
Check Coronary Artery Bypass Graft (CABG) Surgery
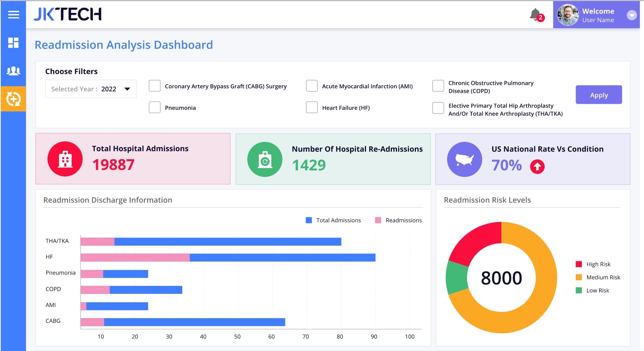[155, 86]
